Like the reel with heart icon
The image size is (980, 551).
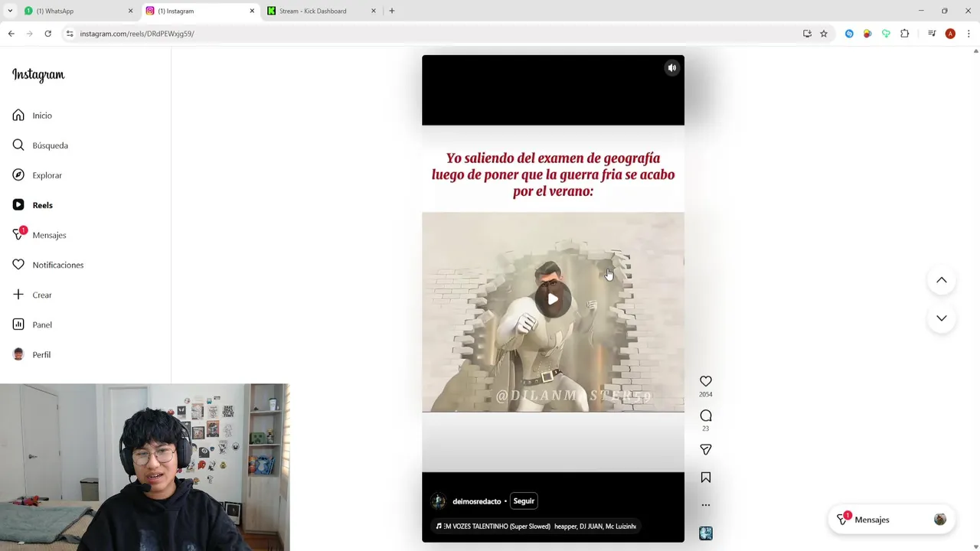point(706,381)
